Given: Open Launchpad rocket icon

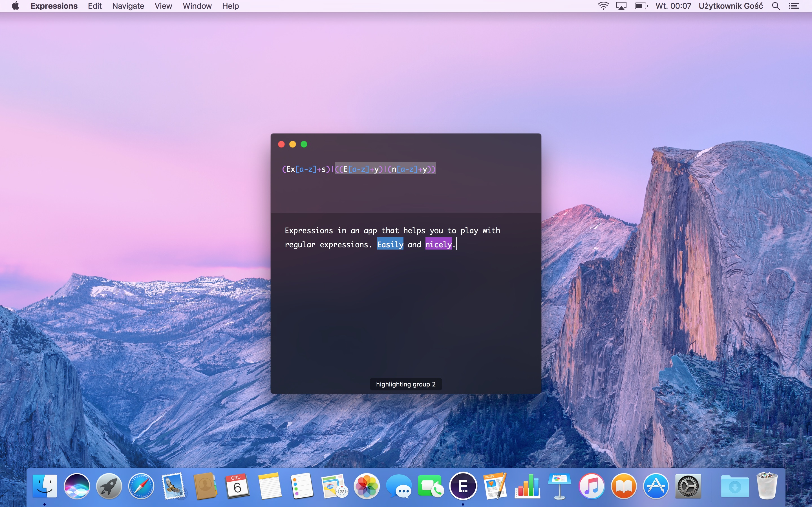Looking at the screenshot, I should click(x=109, y=486).
